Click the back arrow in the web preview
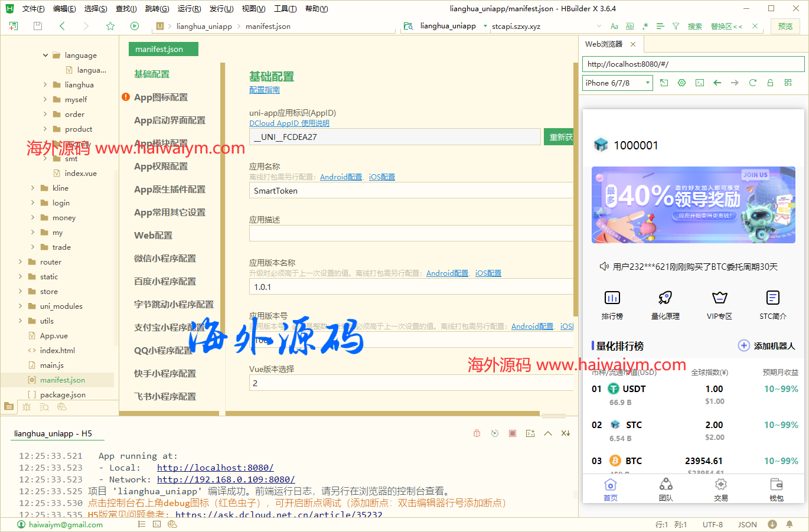The height and width of the screenshot is (532, 809). point(717,83)
